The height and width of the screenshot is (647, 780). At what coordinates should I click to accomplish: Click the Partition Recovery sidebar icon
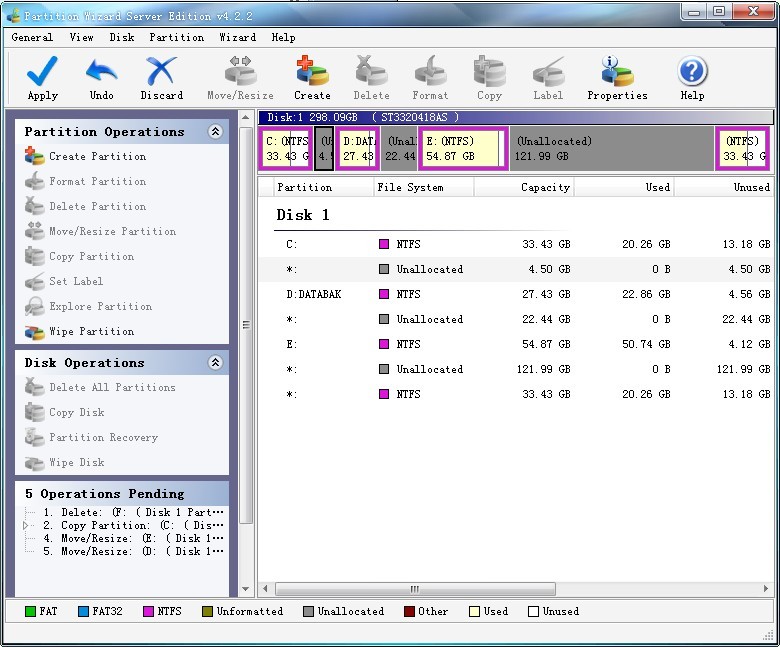click(x=34, y=437)
